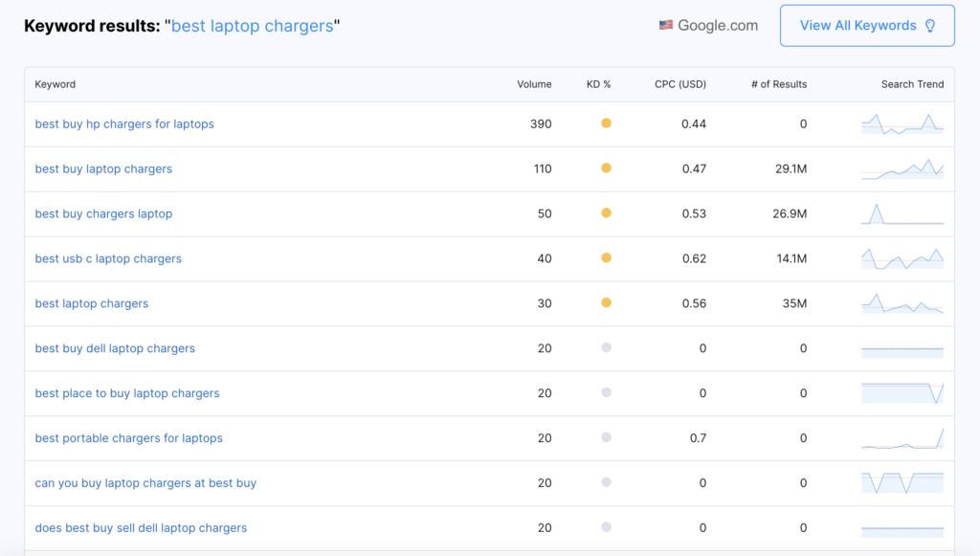The image size is (980, 556).
Task: Click the volume value 40
Action: (545, 258)
